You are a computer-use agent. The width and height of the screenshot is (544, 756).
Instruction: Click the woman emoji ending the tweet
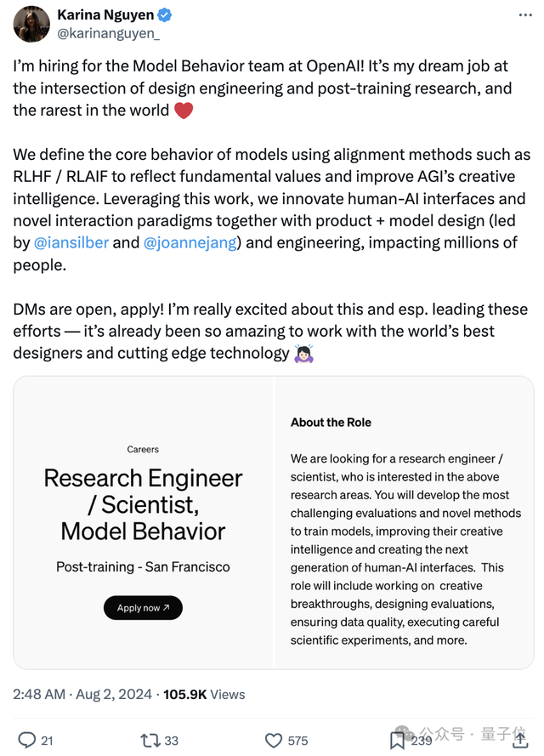(303, 353)
